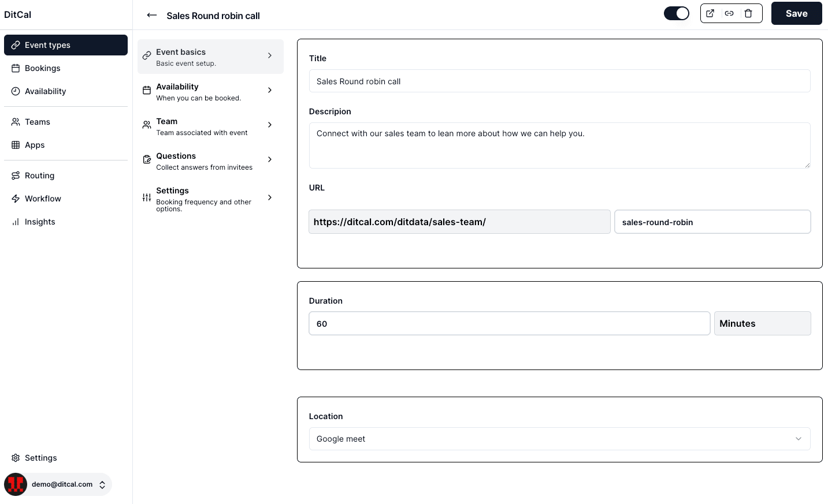Click the back arrow icon

(x=152, y=16)
